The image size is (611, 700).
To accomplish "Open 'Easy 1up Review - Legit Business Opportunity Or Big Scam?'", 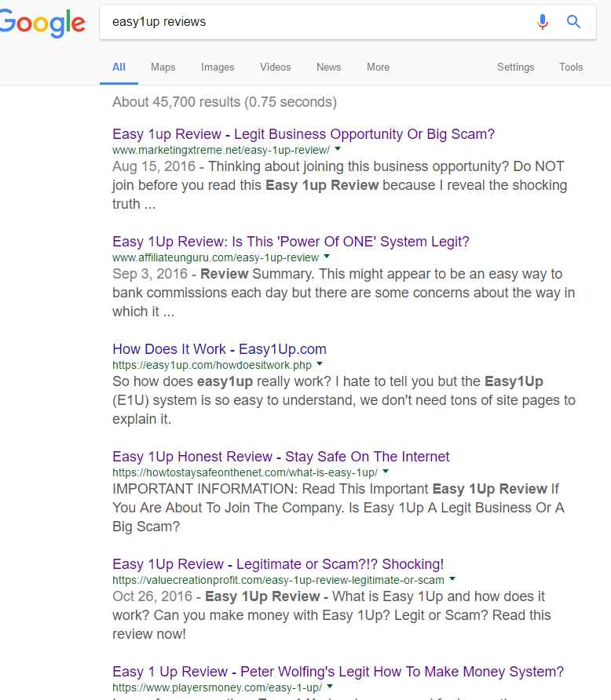I will pos(304,134).
